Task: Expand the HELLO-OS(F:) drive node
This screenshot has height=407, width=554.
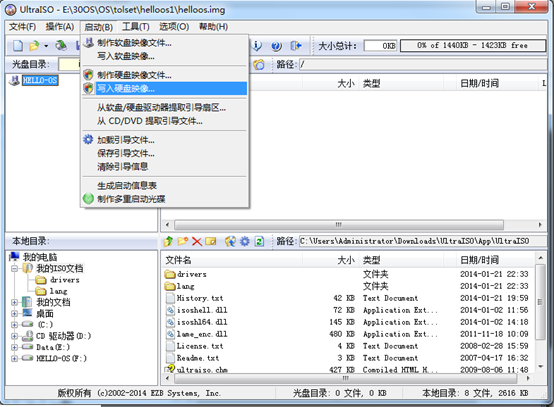Action: tap(14, 359)
